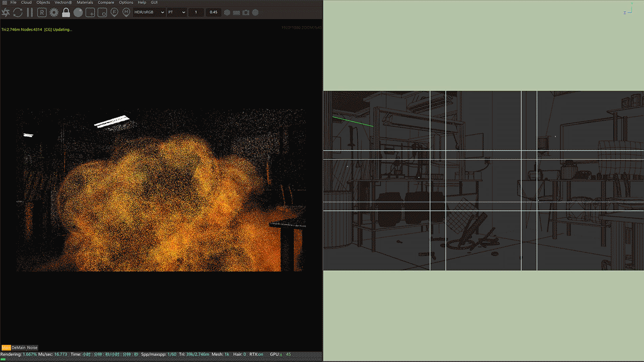The width and height of the screenshot is (644, 362).
Task: Restart the render with the refresh icon
Action: point(18,13)
